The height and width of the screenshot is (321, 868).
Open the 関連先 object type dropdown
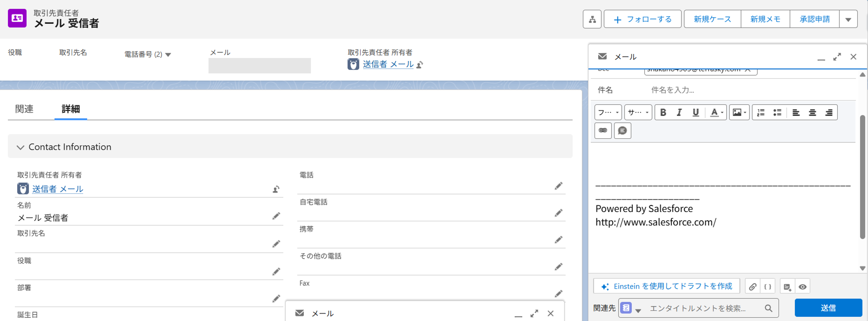631,308
